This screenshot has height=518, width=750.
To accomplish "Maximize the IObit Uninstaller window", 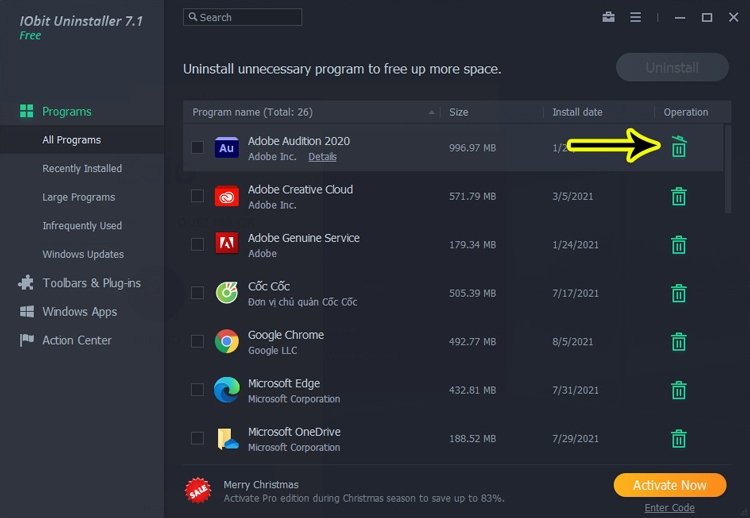I will tap(706, 18).
